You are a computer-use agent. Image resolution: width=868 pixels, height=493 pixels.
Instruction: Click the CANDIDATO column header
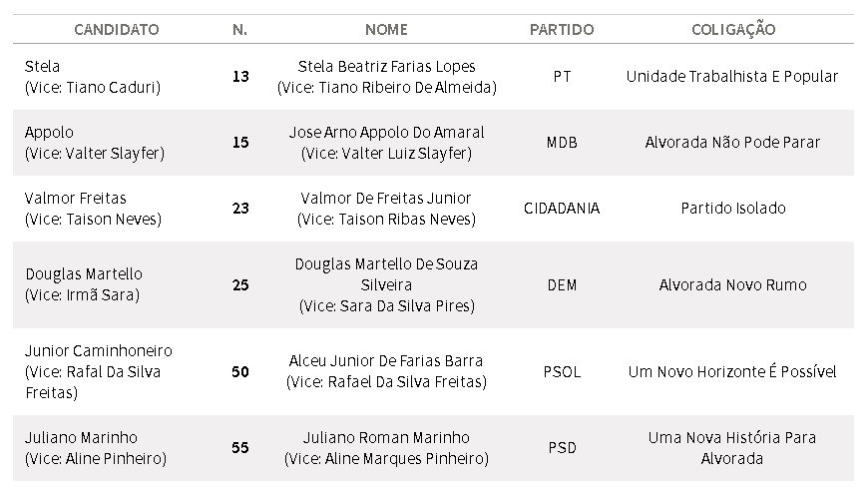117,29
